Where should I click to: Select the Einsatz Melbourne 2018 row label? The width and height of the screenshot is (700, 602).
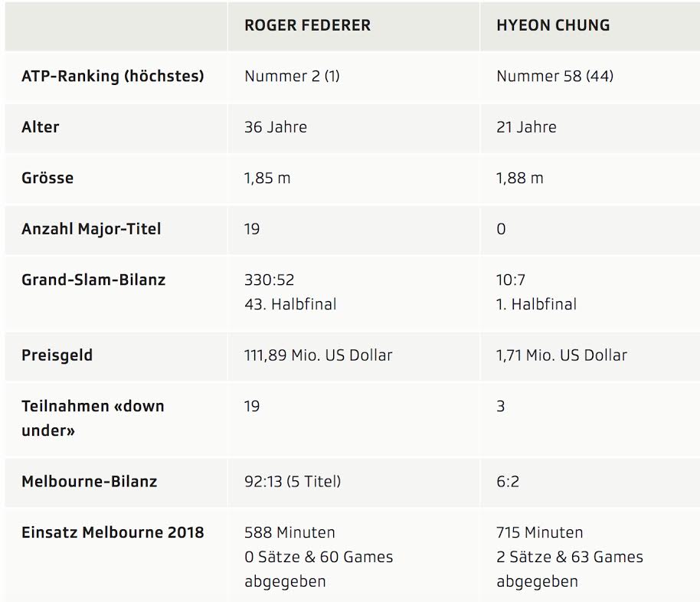(x=113, y=533)
